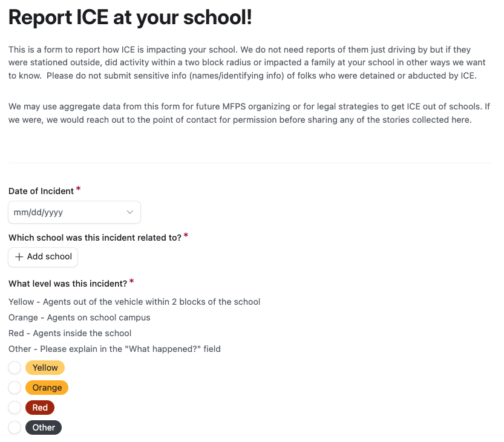Click the 'Which school was this incident related to?' label
Image resolution: width=504 pixels, height=442 pixels.
coord(95,238)
